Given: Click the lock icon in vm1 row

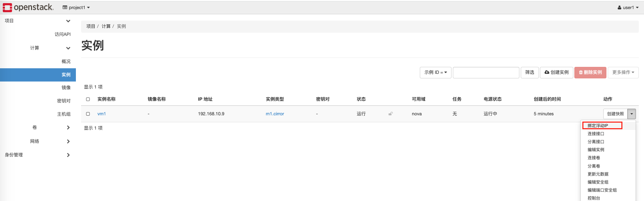Looking at the screenshot, I should tap(391, 114).
